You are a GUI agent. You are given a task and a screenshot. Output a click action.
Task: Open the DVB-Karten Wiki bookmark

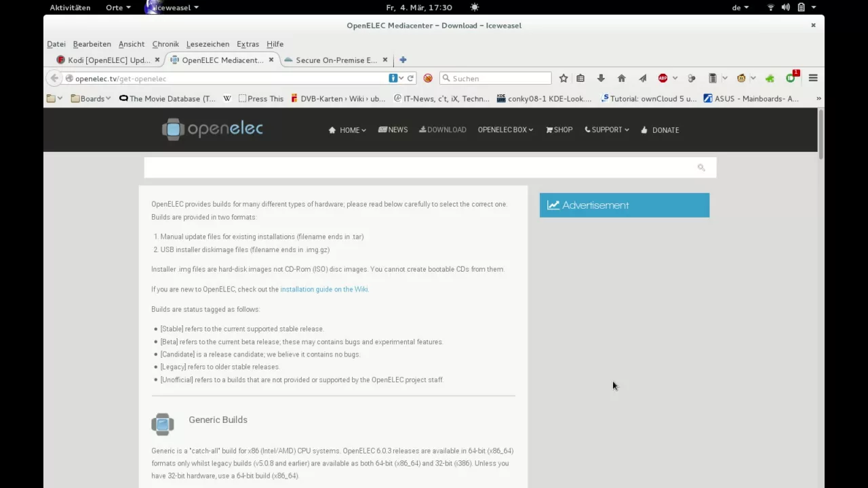tap(338, 98)
